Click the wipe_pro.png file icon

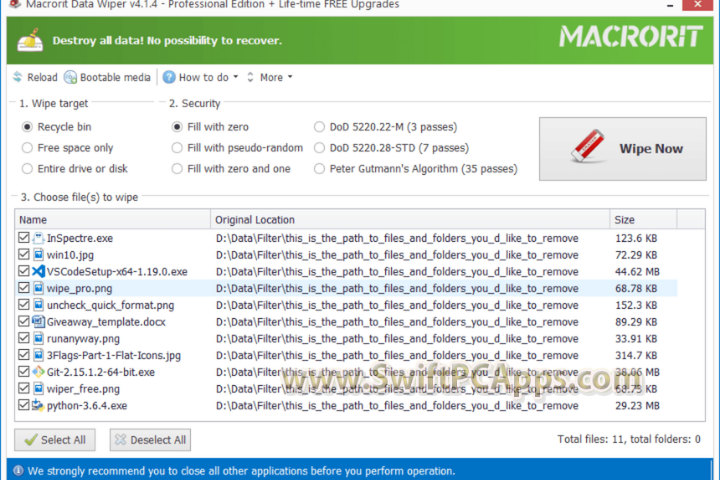[39, 288]
